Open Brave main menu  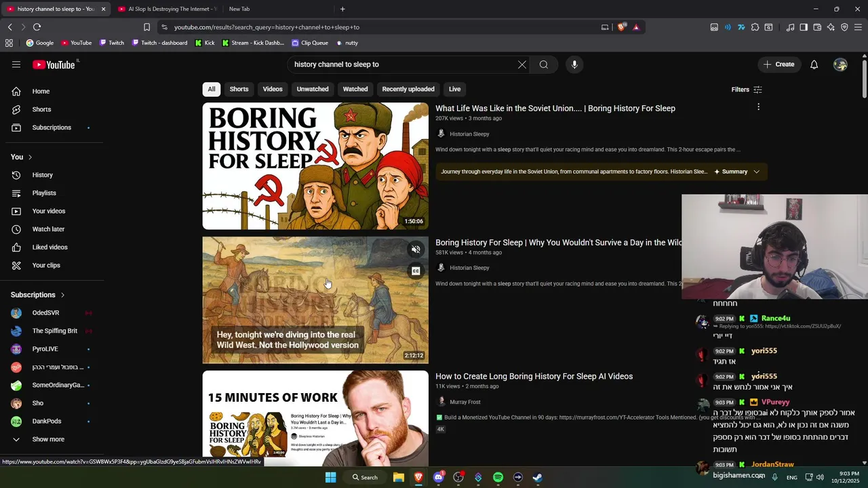859,27
